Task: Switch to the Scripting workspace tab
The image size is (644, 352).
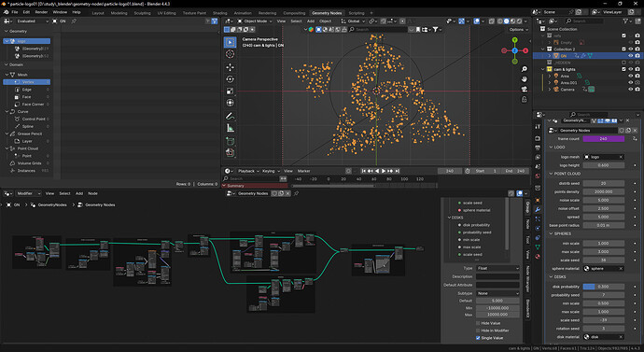Action: (x=357, y=13)
